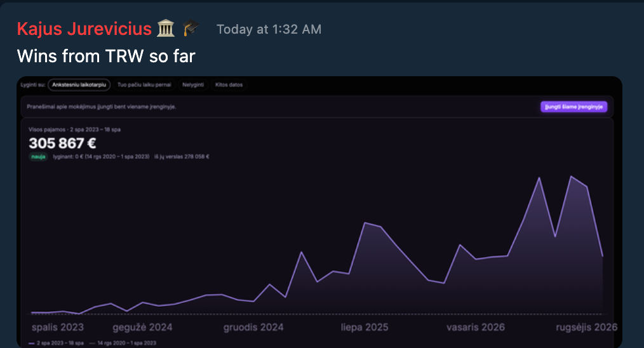Click the 'liepa 2025' axis label

pyautogui.click(x=365, y=327)
